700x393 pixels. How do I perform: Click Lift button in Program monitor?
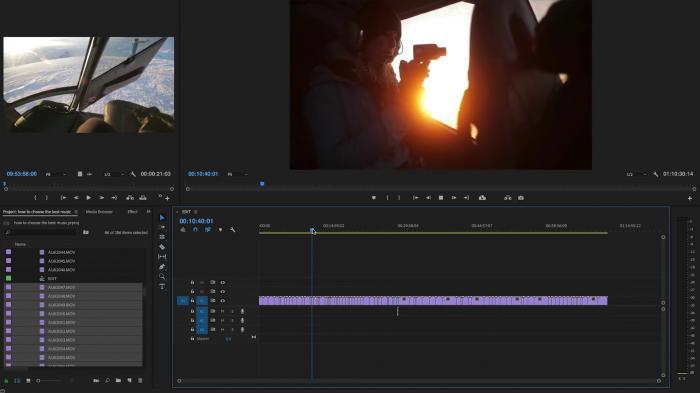click(482, 197)
